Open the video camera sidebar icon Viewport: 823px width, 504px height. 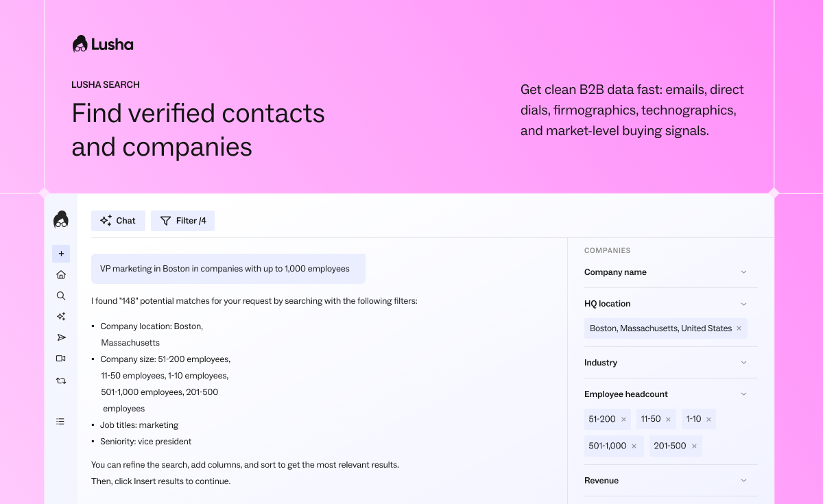pos(61,359)
